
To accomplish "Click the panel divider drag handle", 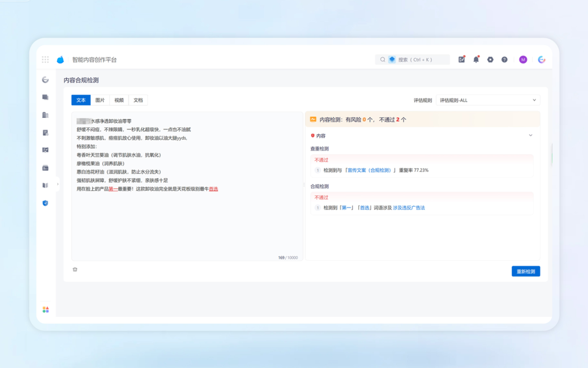I will click(304, 184).
